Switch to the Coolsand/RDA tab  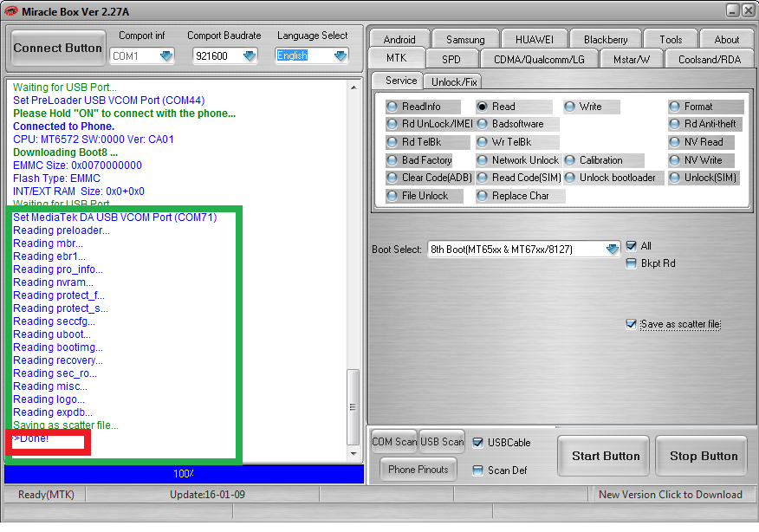click(709, 59)
